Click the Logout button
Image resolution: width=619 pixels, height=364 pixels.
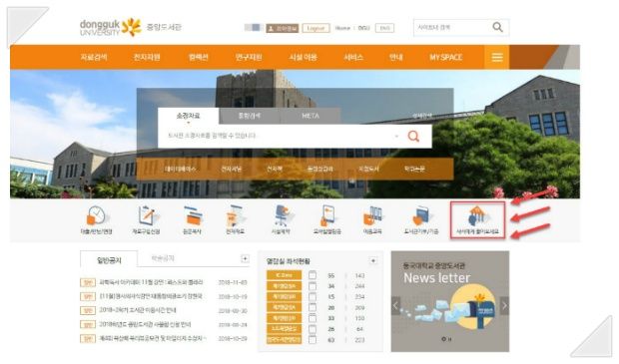tap(315, 28)
